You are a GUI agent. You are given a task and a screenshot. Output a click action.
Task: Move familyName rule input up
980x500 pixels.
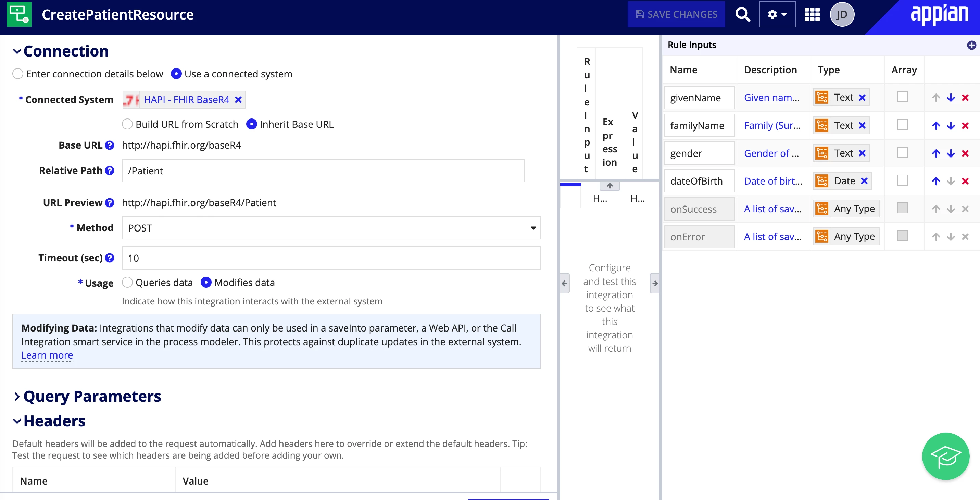coord(936,126)
